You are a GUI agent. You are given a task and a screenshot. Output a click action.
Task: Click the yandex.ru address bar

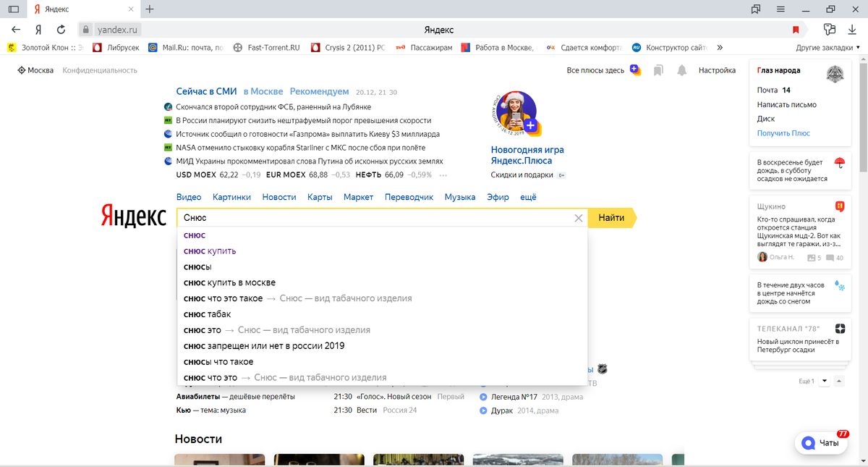coord(116,30)
